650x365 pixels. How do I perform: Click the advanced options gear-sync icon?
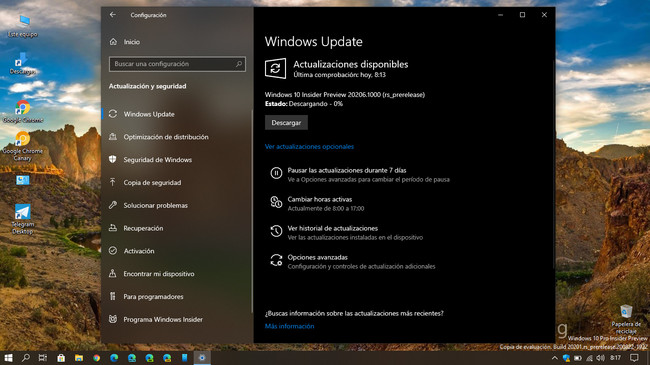pyautogui.click(x=276, y=260)
